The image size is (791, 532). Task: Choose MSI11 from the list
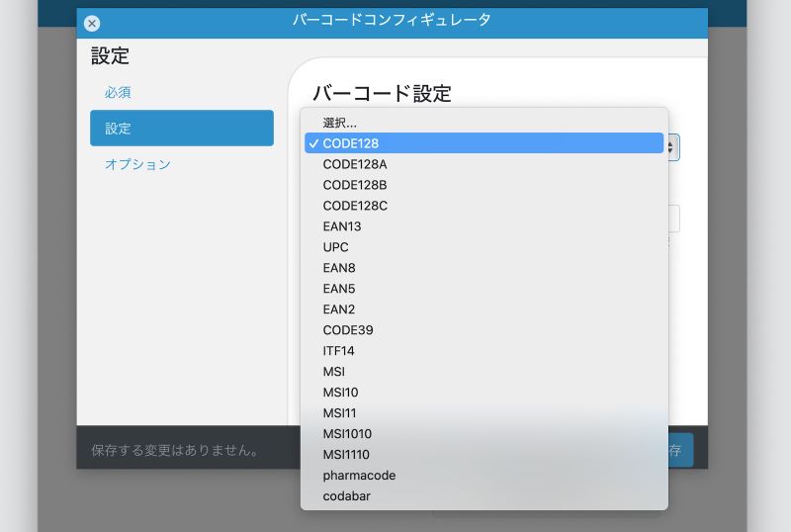[483, 412]
